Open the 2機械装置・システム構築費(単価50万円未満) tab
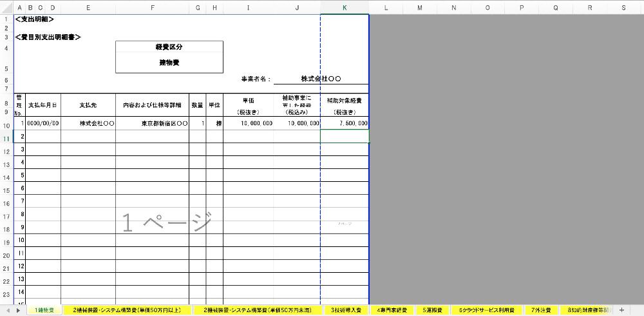Image resolution: width=644 pixels, height=316 pixels. pos(257,310)
